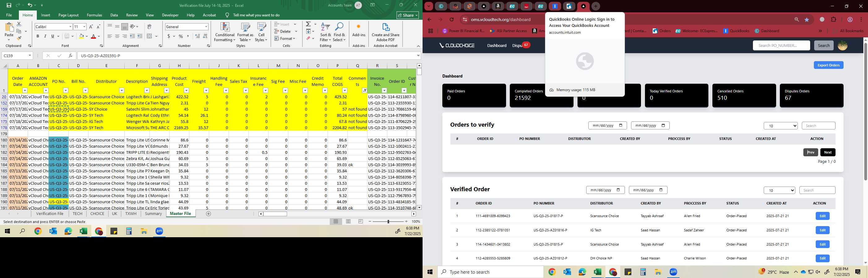The height and width of the screenshot is (278, 868).
Task: Open the Distributor column filter dropdown
Action: (122, 90)
